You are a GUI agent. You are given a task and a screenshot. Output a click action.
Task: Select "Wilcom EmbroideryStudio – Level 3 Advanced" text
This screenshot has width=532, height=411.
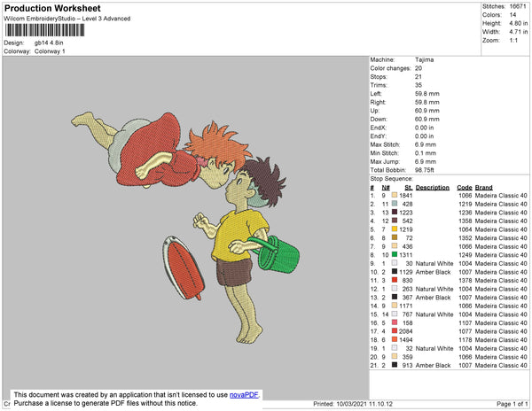(67, 19)
